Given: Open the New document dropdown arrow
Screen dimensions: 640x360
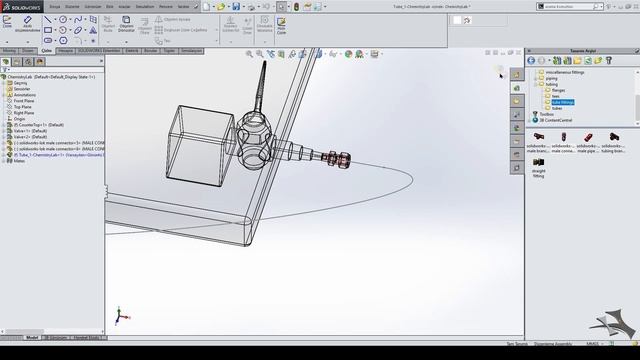Looking at the screenshot, I should tap(213, 7).
